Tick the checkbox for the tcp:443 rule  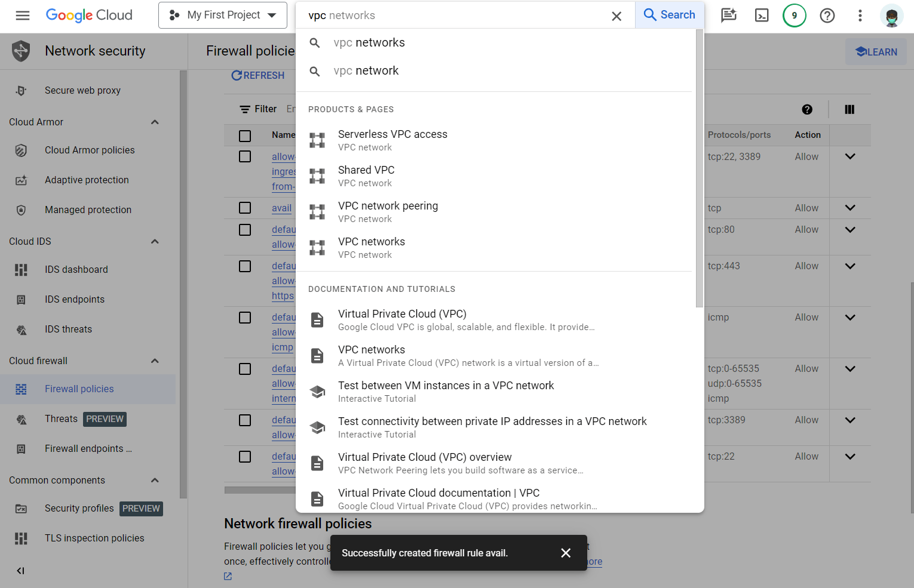point(245,266)
